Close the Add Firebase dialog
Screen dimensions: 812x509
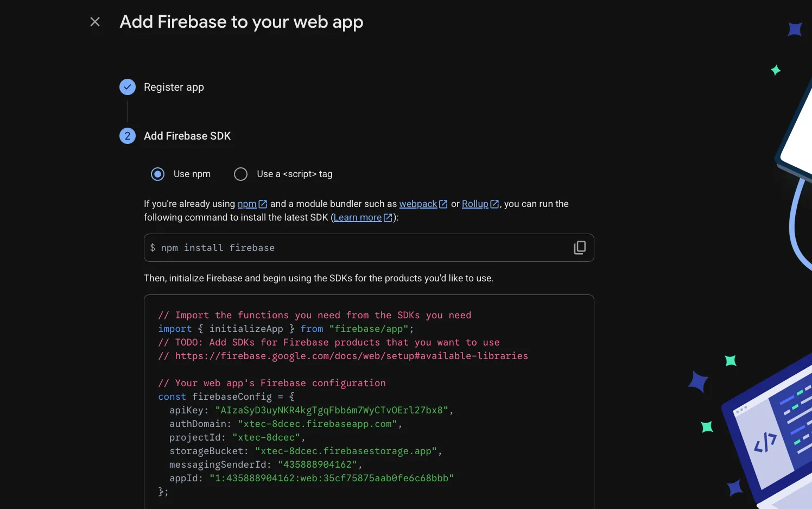[95, 22]
